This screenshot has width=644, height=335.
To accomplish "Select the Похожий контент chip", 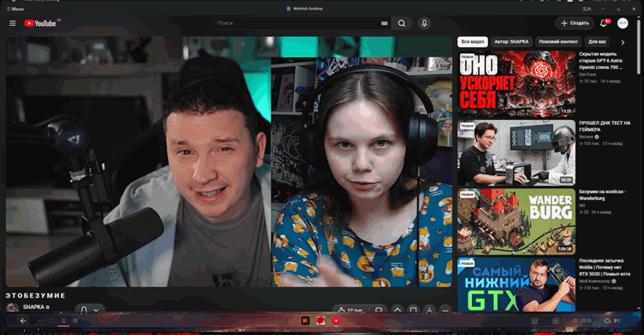I will coord(558,42).
